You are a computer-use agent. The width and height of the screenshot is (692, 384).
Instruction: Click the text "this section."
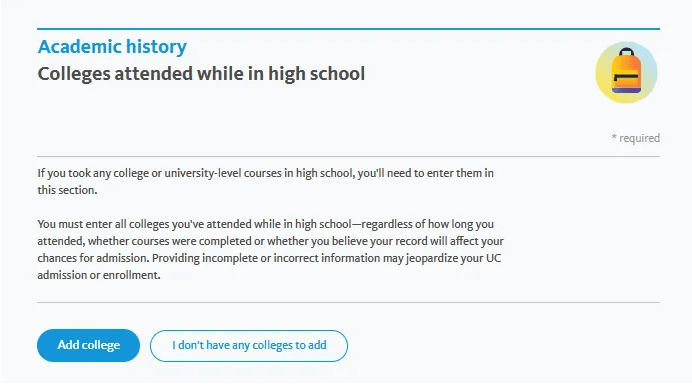pos(67,190)
